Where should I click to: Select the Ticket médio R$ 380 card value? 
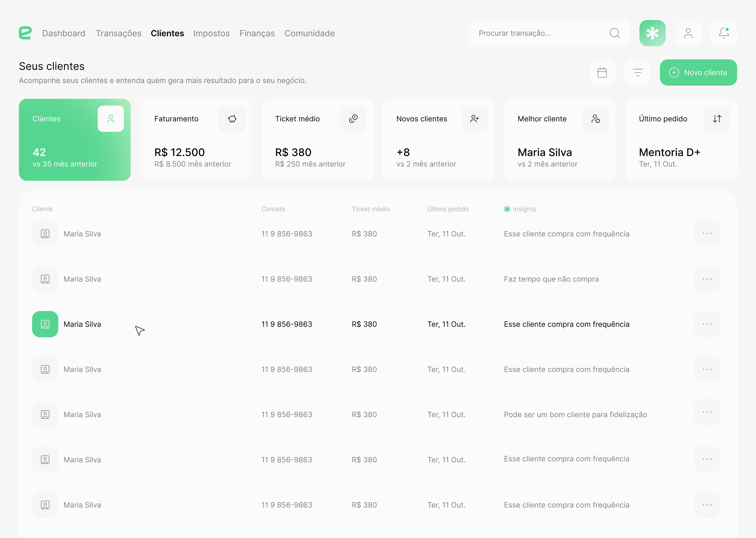pos(293,152)
